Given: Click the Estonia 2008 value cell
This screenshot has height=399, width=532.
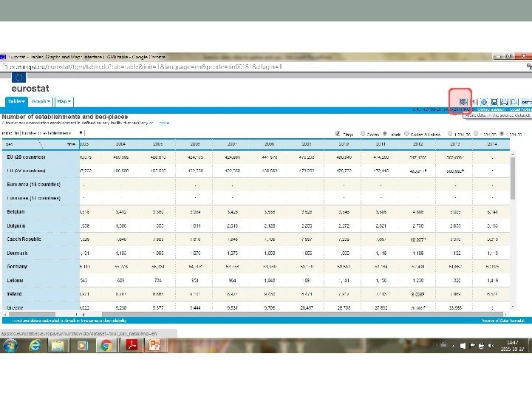Looking at the screenshot, I should pyautogui.click(x=270, y=281).
